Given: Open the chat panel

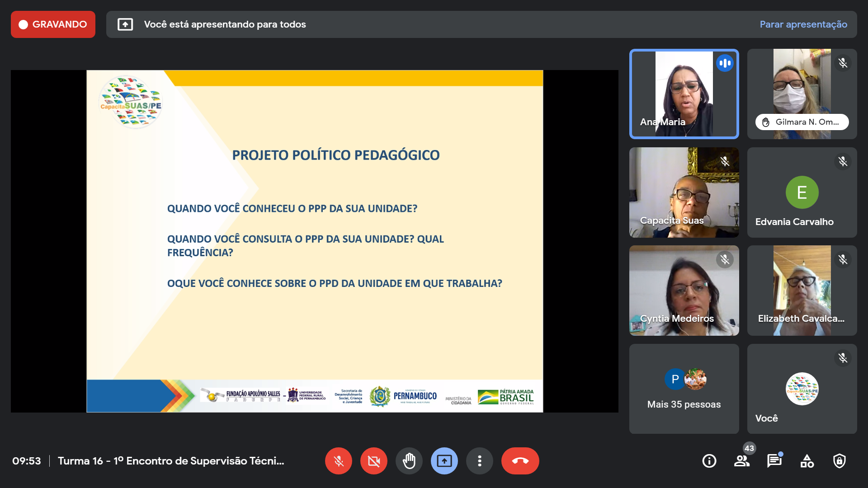Looking at the screenshot, I should 774,461.
